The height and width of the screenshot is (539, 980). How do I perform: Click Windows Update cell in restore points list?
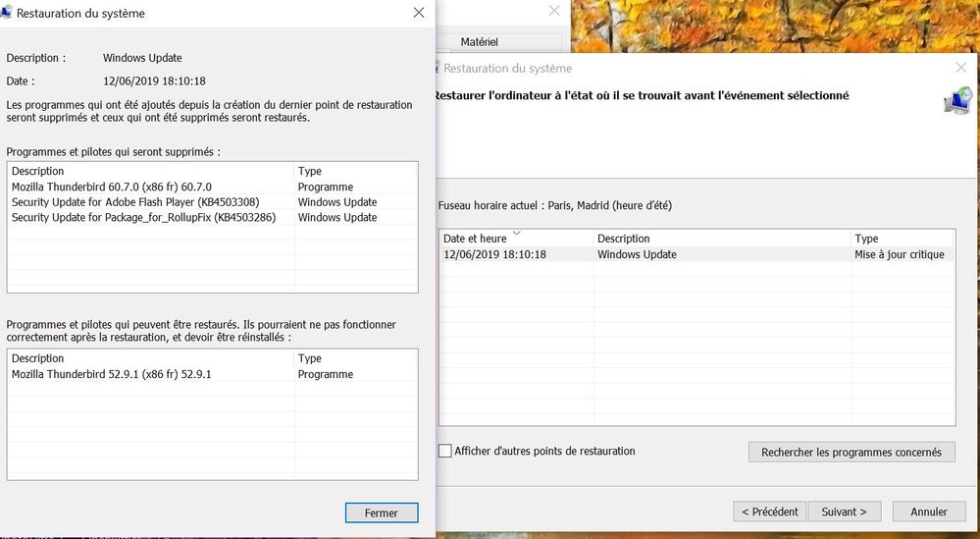pyautogui.click(x=637, y=254)
